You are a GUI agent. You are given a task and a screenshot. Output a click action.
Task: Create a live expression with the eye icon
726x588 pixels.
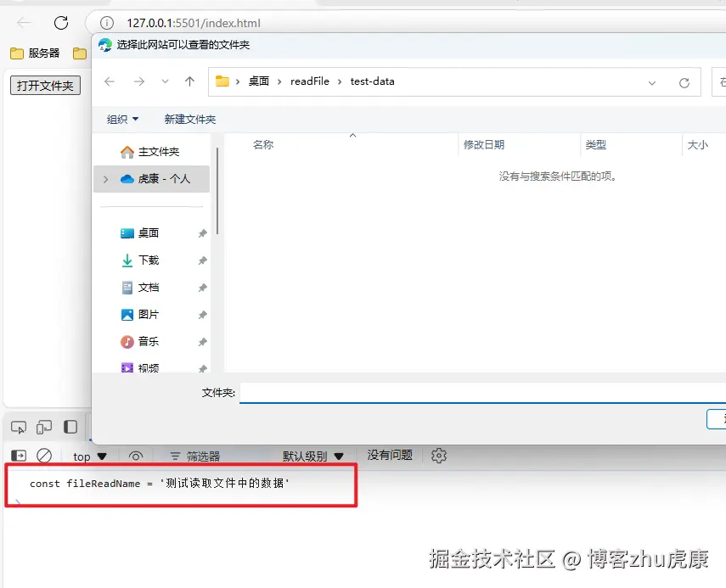(136, 456)
